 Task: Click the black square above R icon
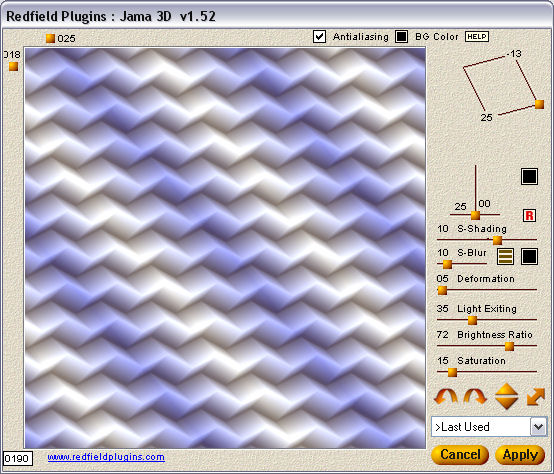(x=530, y=176)
